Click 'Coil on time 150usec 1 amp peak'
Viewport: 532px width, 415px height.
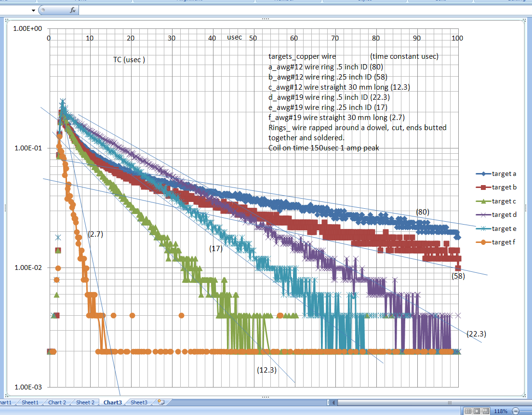(324, 148)
